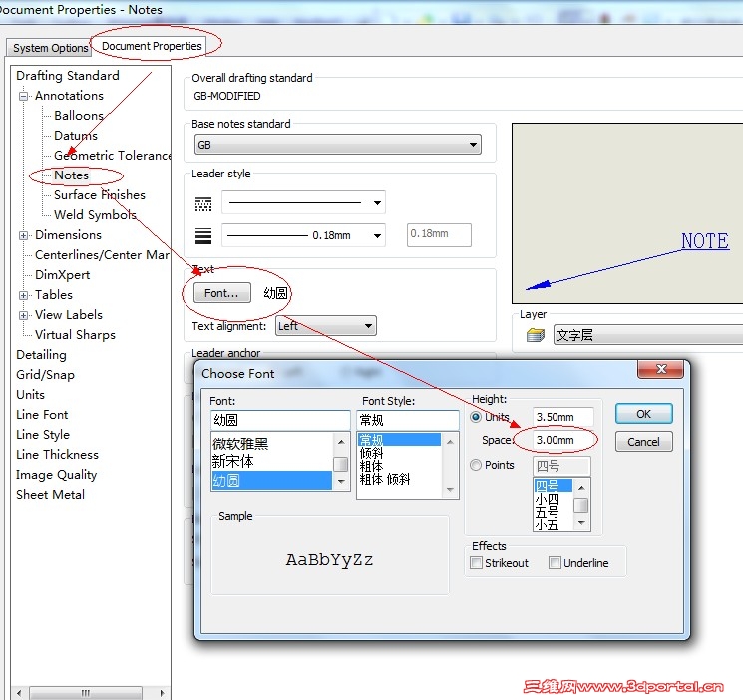Open the leader line style dropdown
Screen dimensions: 743x700
tap(303, 203)
